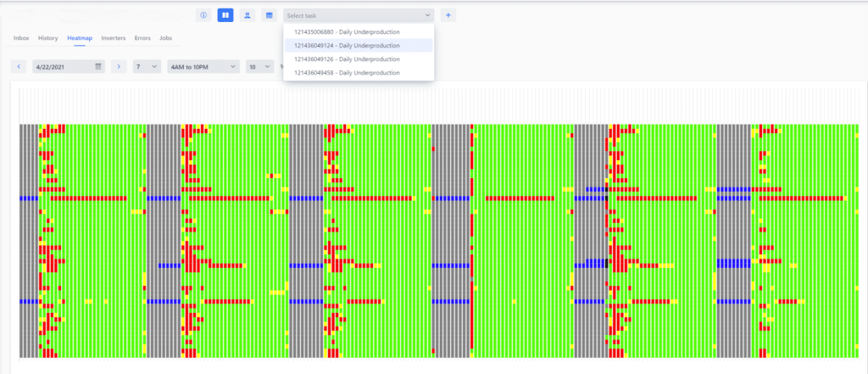Go to the Jobs tab
This screenshot has width=868, height=374.
pyautogui.click(x=166, y=38)
